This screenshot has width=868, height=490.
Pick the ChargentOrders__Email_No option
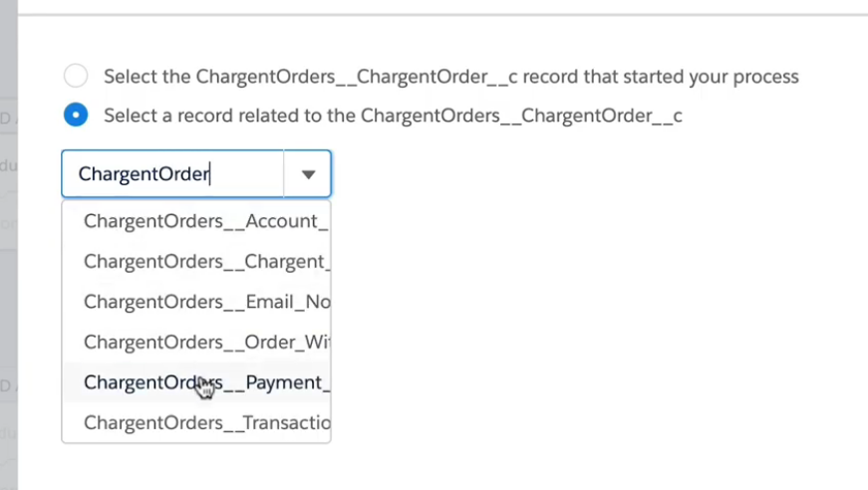pos(205,302)
